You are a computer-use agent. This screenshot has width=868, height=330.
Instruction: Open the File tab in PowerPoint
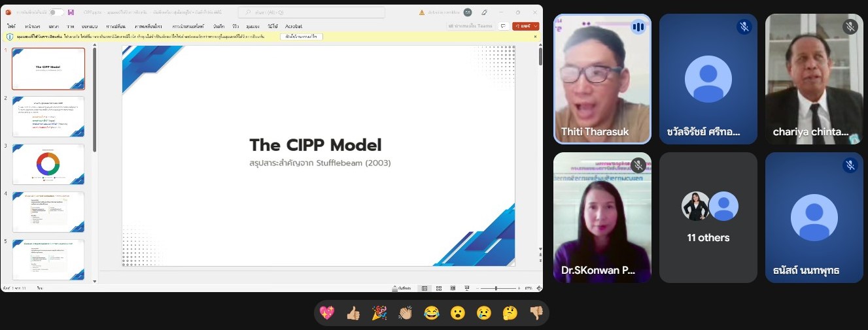[11, 26]
